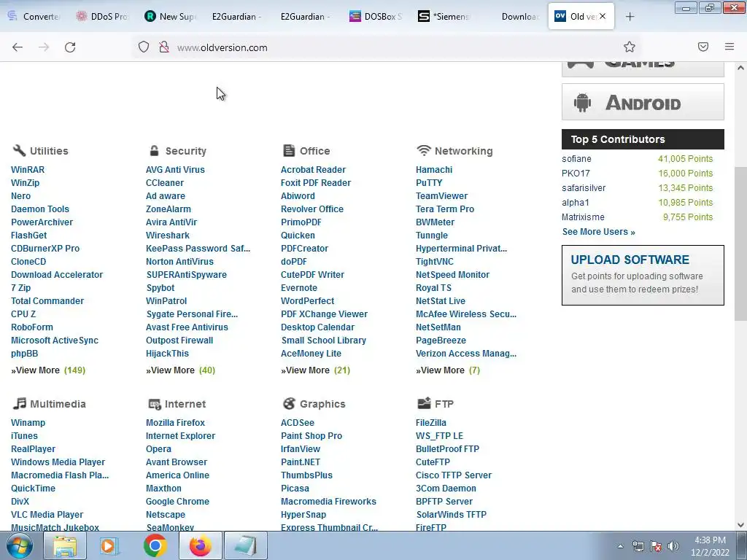
Task: Open the AVG Anti Virus link
Action: [x=175, y=169]
